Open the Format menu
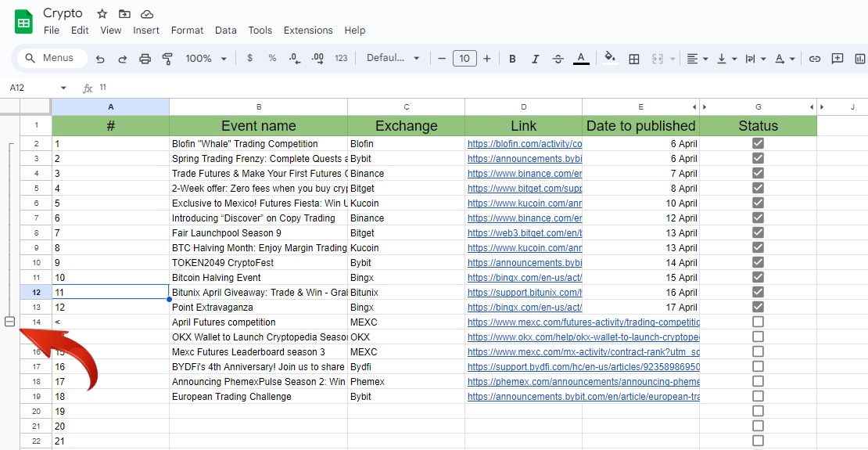Screen dimensions: 868x450 187,31
